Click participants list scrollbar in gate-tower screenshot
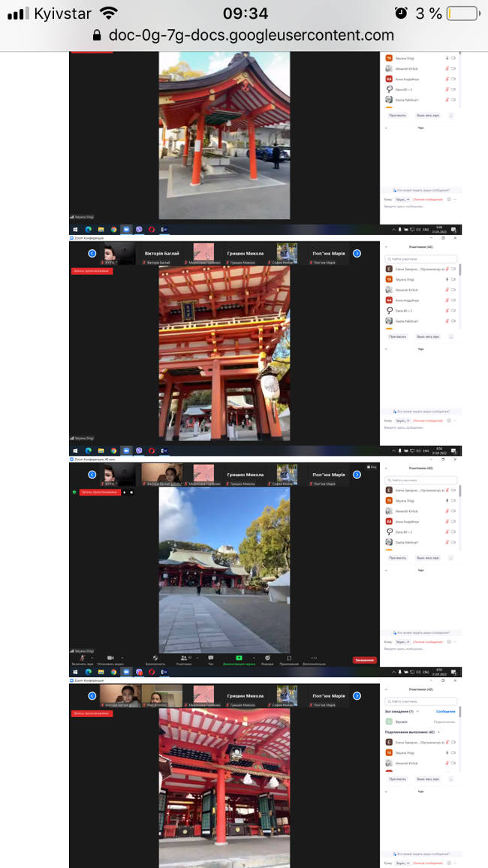This screenshot has width=488, height=868. (x=459, y=269)
